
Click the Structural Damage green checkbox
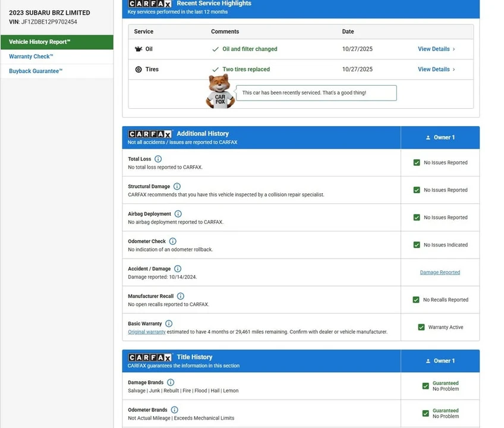417,190
